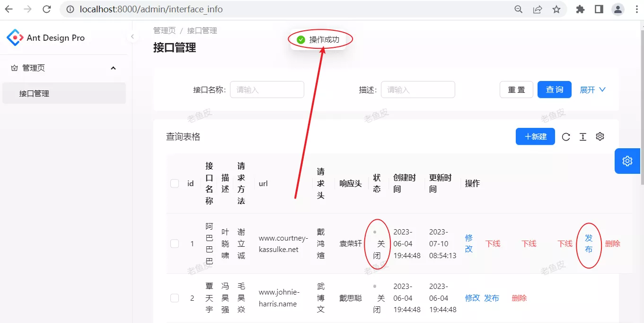Click 删除 in row 2
Screen dimensions: 644x323
519,298
